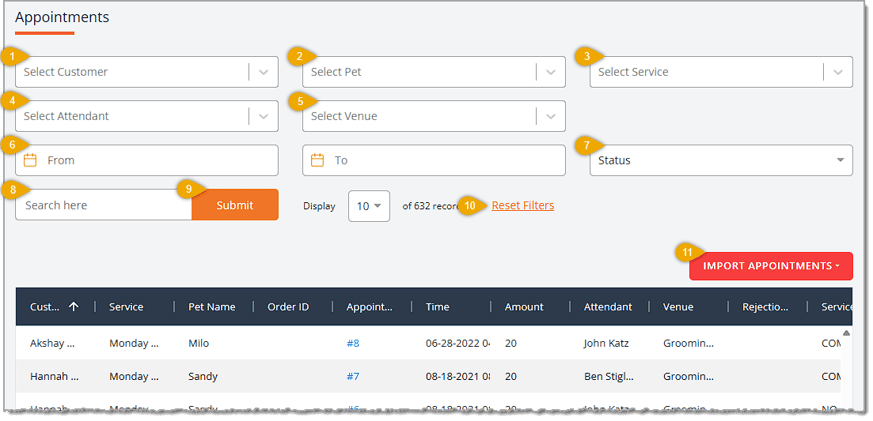
Task: Open the Select Customer dropdown
Action: (x=146, y=72)
